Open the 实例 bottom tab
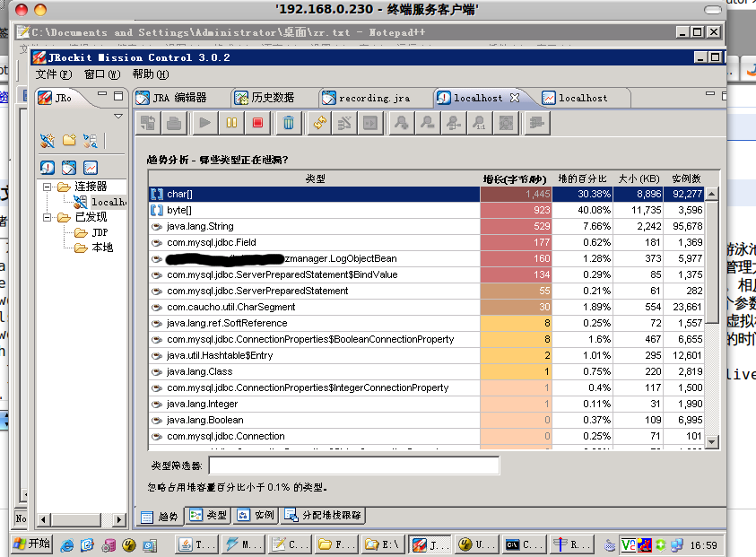 pyautogui.click(x=256, y=515)
